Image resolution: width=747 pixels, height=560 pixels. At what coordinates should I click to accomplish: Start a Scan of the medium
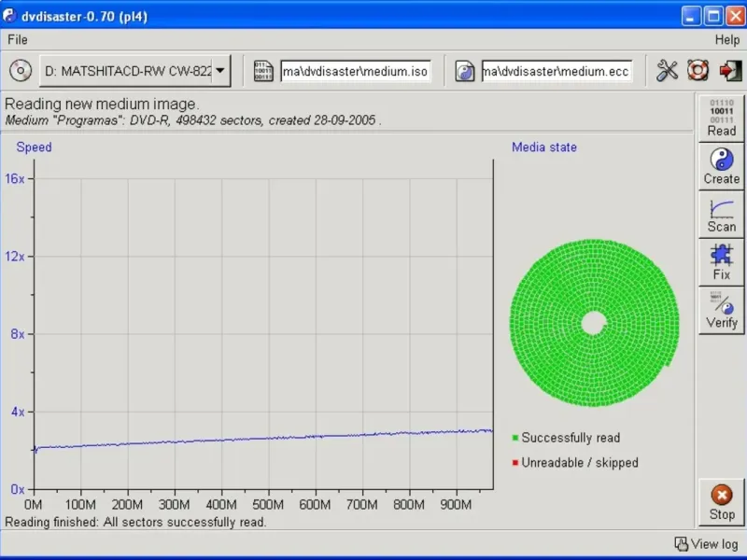721,215
